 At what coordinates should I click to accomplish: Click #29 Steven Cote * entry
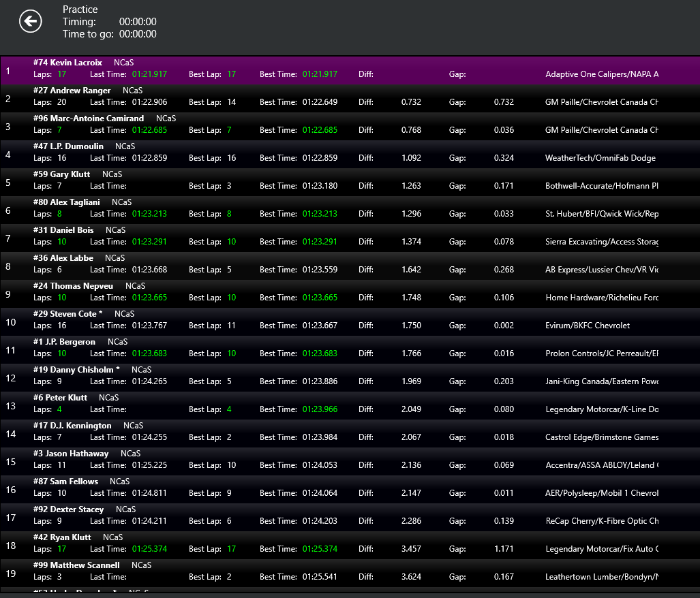click(350, 322)
